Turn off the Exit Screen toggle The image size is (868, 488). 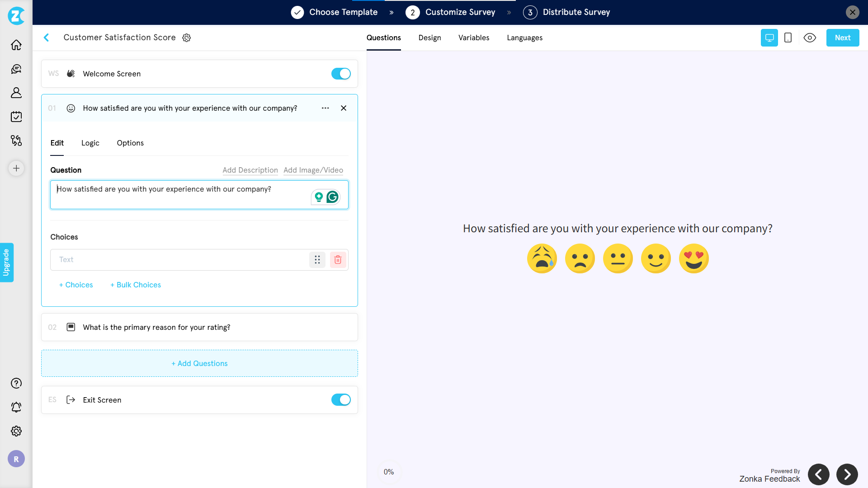click(340, 399)
